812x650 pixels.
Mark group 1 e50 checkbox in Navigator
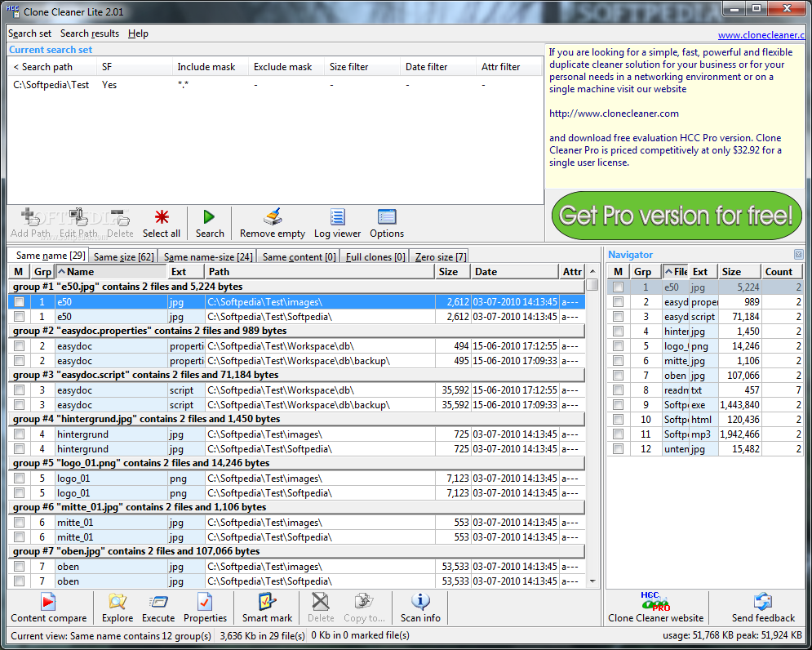point(619,287)
